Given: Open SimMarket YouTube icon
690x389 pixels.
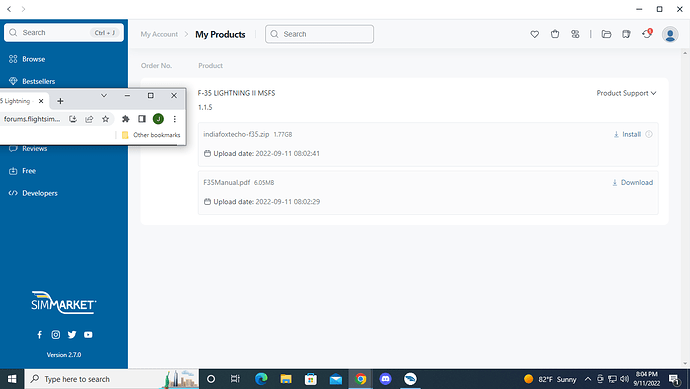Looking at the screenshot, I should point(88,334).
